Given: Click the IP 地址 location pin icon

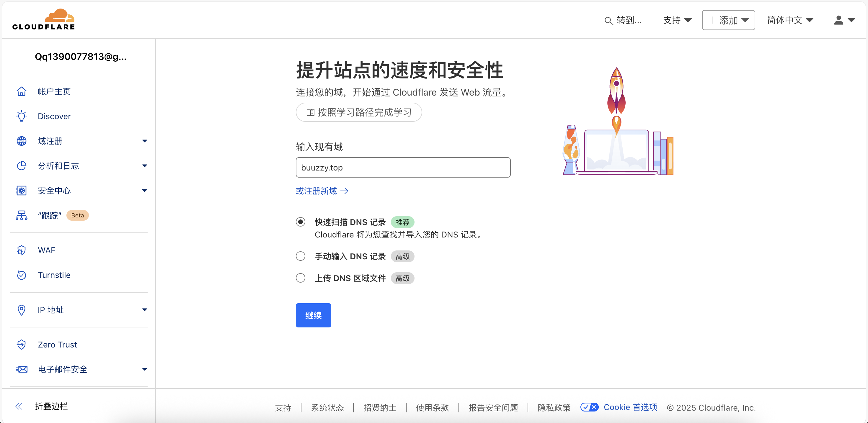Looking at the screenshot, I should pos(22,310).
